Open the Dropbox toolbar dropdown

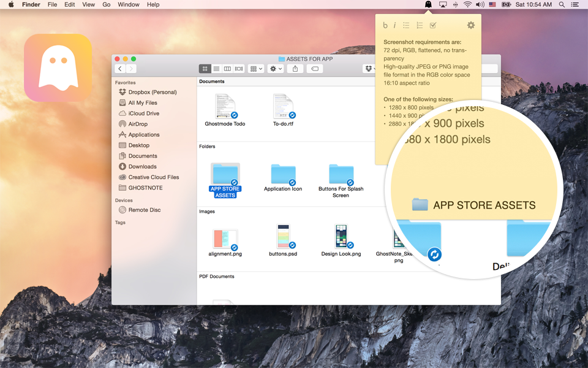[x=369, y=69]
